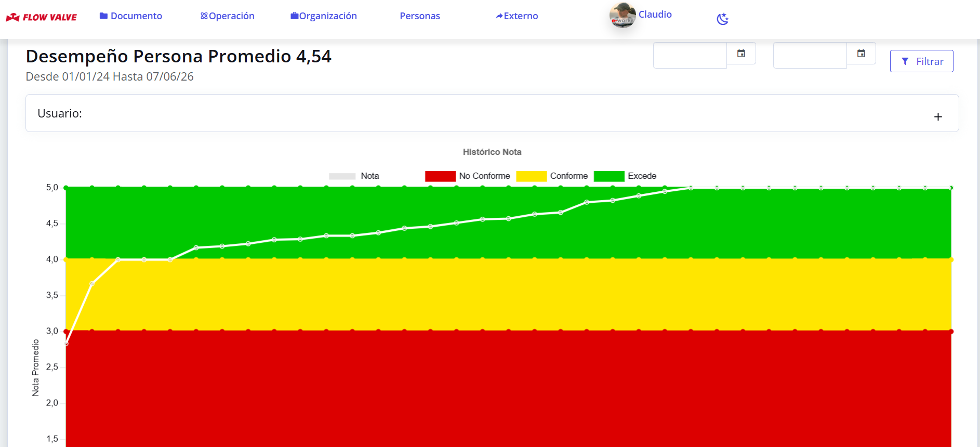Click the Flow Valve logo
The width and height of the screenshot is (980, 447).
pyautogui.click(x=42, y=17)
